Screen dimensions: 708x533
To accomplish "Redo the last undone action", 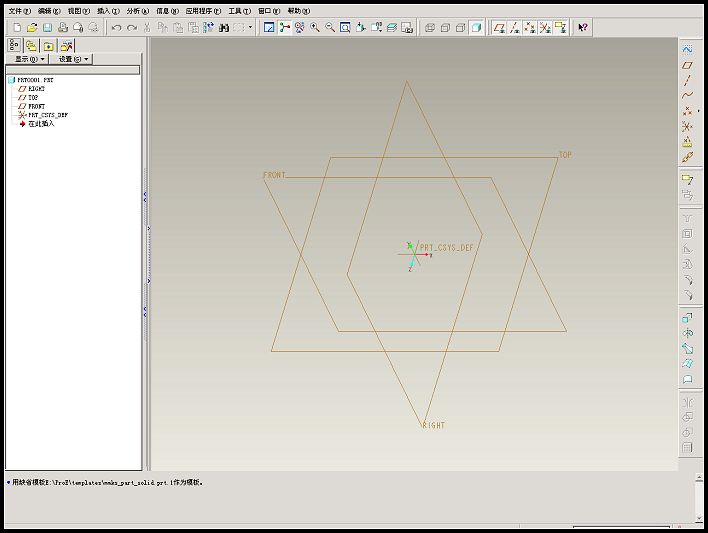I will coord(132,28).
